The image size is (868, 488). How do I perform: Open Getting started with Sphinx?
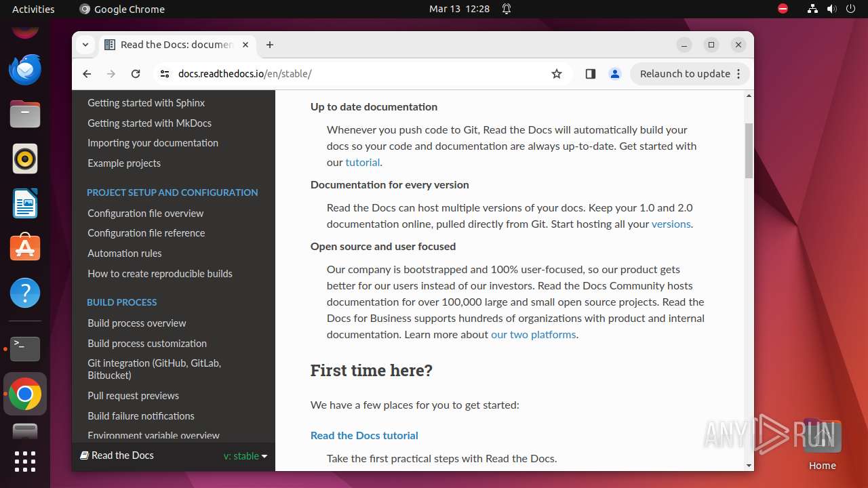(x=146, y=103)
